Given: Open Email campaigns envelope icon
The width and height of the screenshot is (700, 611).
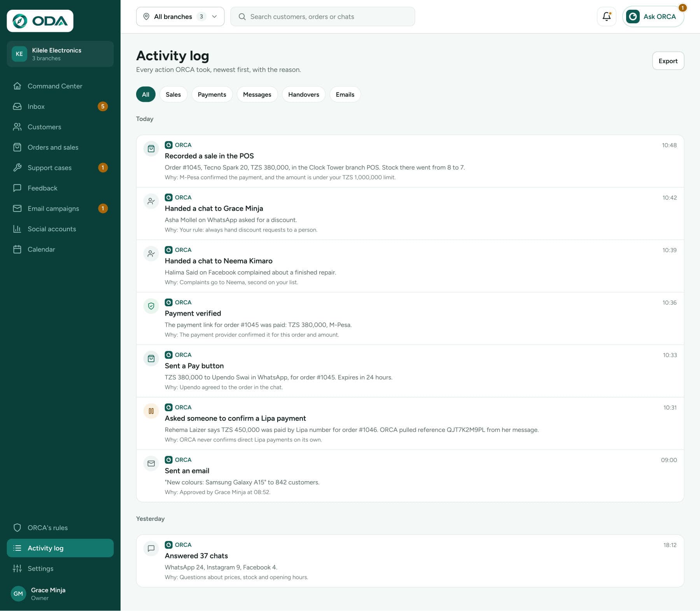Looking at the screenshot, I should [x=17, y=208].
